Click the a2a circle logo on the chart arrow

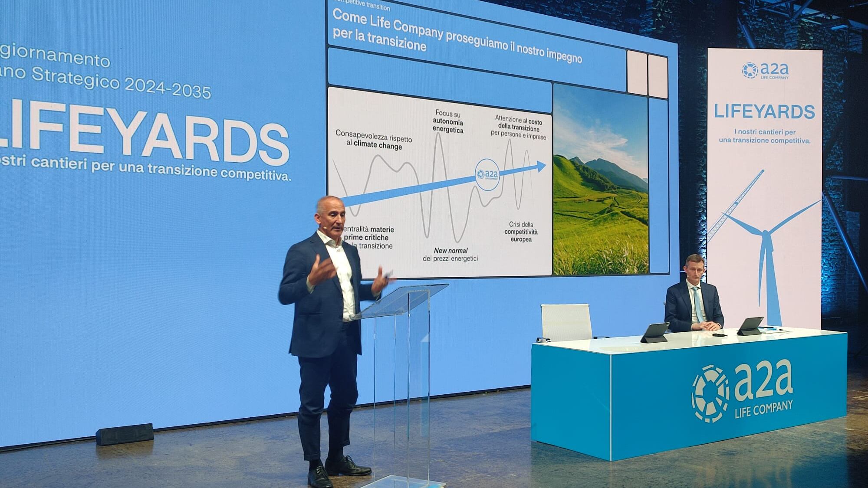click(x=487, y=175)
